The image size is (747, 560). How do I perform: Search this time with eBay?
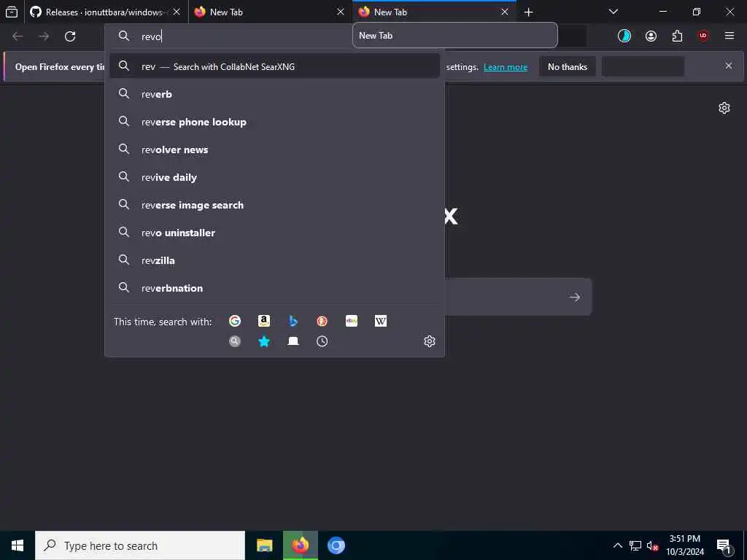[352, 321]
